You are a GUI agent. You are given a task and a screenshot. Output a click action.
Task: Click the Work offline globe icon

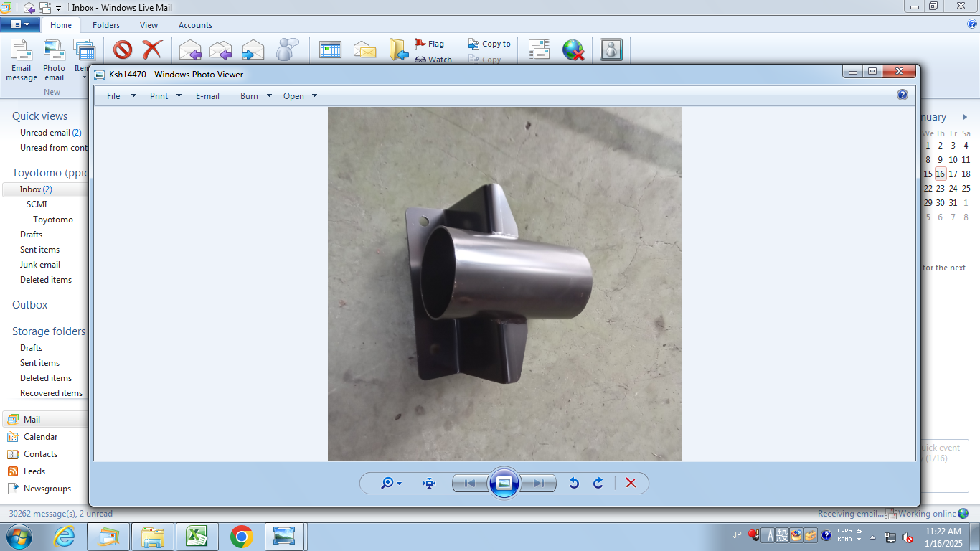tap(573, 50)
